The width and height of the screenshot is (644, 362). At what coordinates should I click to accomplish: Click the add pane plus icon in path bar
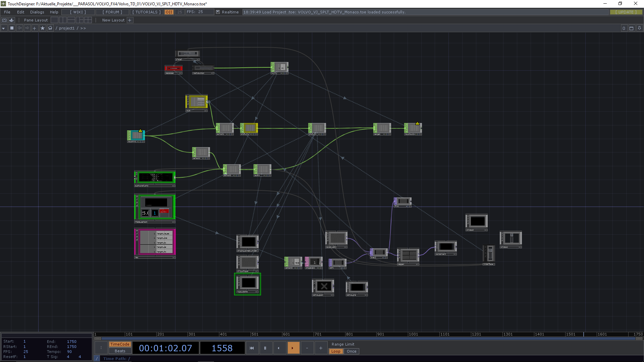(35, 28)
